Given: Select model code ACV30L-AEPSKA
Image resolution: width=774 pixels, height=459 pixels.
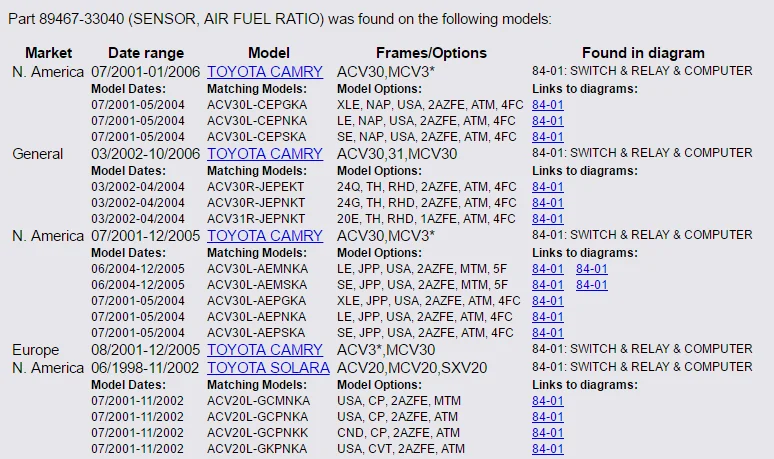Looking at the screenshot, I should coord(256,333).
